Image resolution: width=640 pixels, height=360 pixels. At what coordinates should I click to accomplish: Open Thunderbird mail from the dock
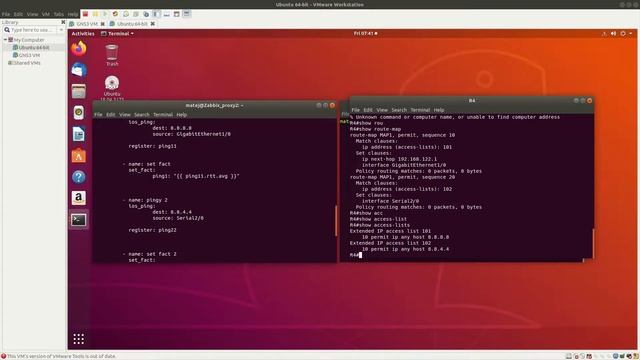click(x=79, y=70)
